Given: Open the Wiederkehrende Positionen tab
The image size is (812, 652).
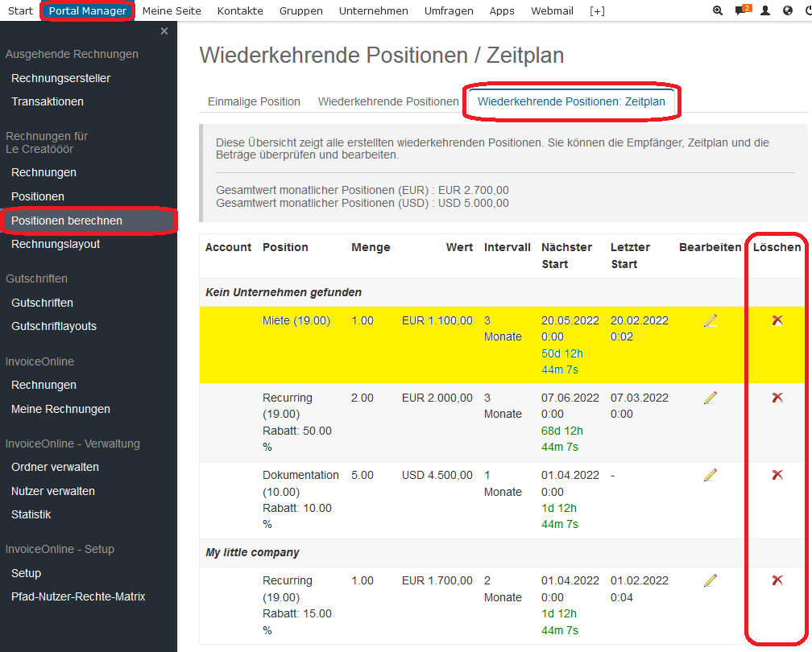Looking at the screenshot, I should point(388,101).
